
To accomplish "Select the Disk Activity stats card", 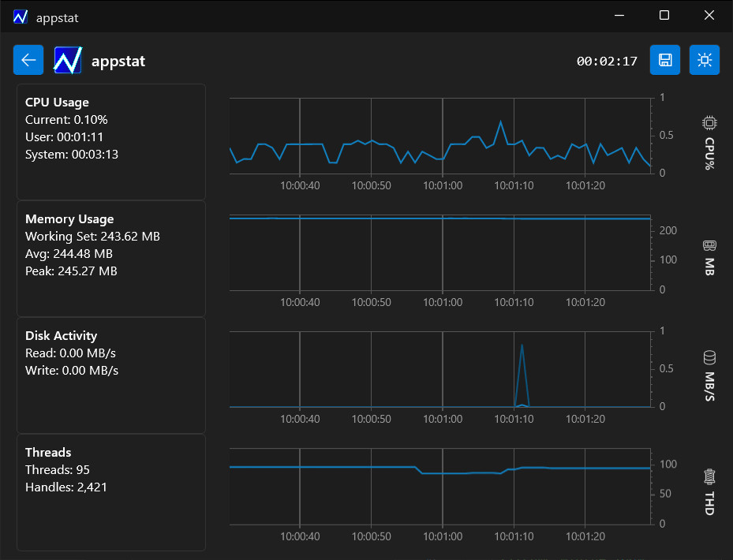I will [111, 375].
